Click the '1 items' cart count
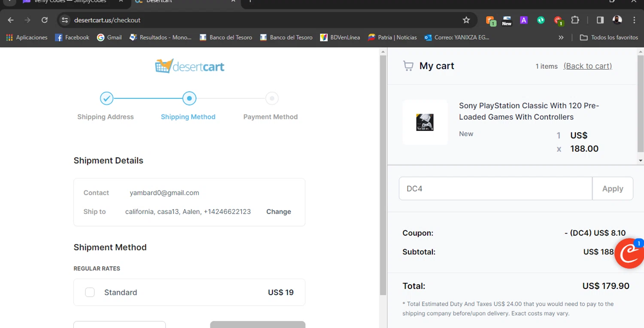 click(547, 66)
